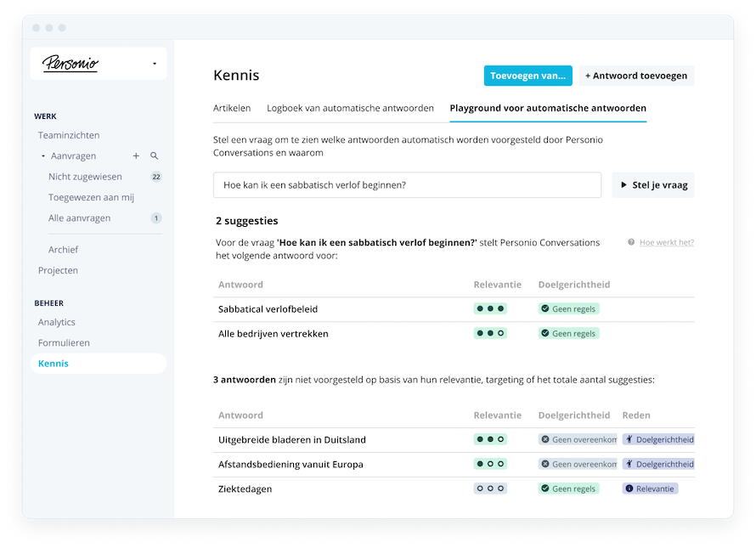Open Analytics in the Beheer section
Image resolution: width=756 pixels, height=548 pixels.
pos(57,322)
